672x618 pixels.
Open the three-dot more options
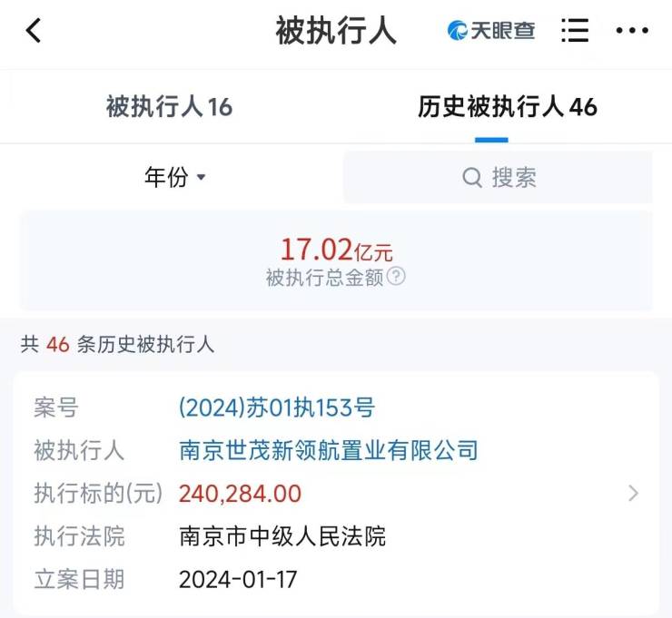(632, 31)
